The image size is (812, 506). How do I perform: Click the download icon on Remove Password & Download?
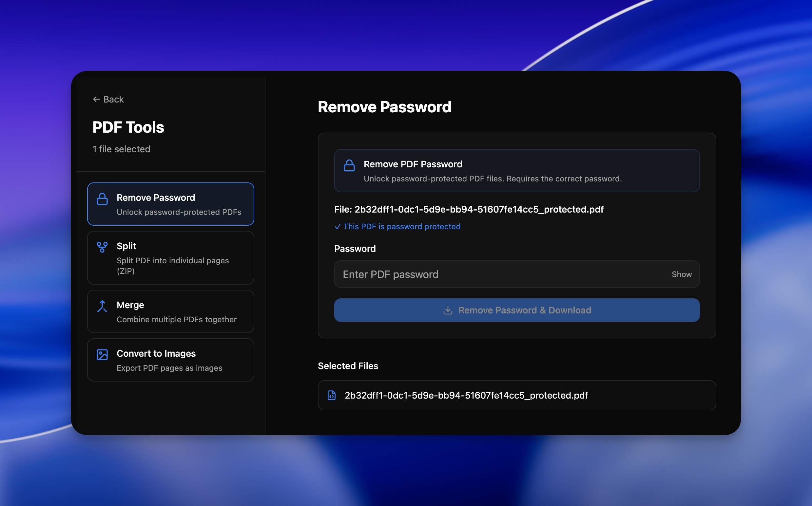[448, 310]
